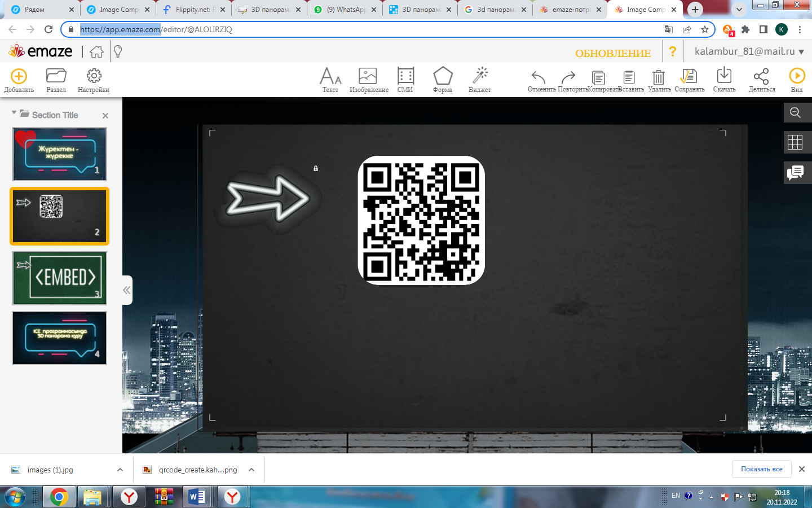The image size is (812, 508).
Task: Open the translate page icon
Action: click(669, 29)
